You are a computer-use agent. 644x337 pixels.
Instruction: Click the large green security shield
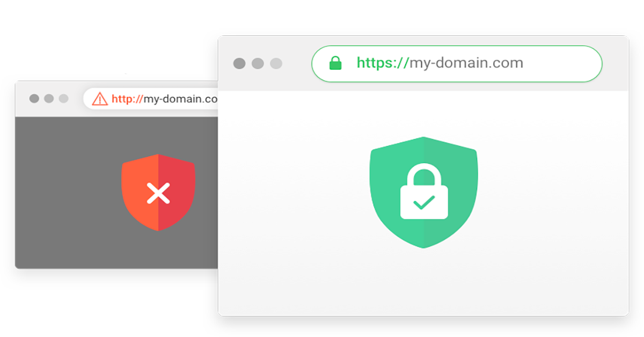tap(423, 192)
